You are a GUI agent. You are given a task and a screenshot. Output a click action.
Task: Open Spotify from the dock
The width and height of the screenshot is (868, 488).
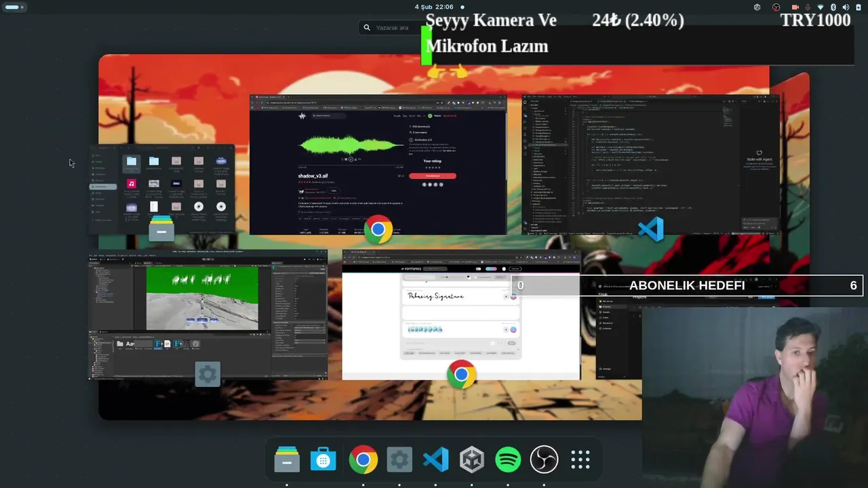point(508,460)
